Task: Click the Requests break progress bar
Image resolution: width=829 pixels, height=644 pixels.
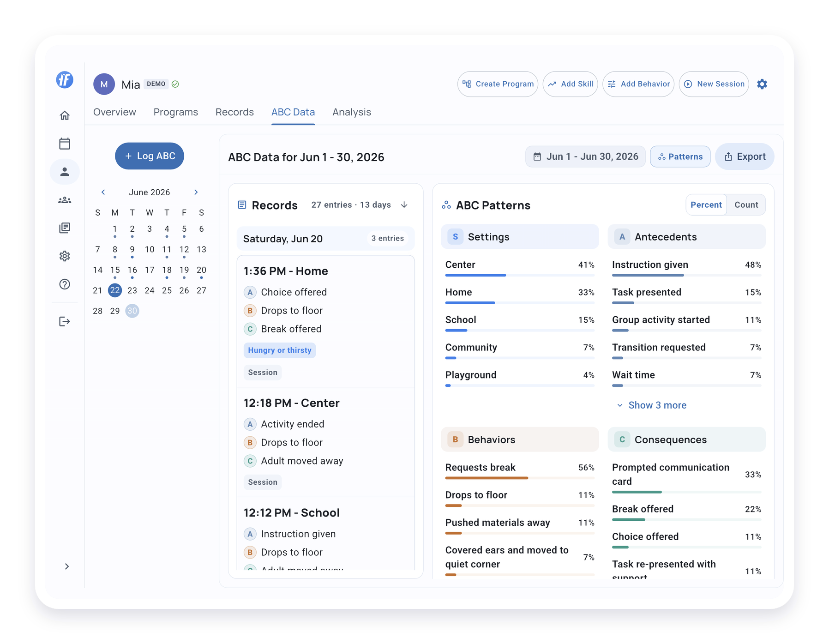Action: point(520,478)
